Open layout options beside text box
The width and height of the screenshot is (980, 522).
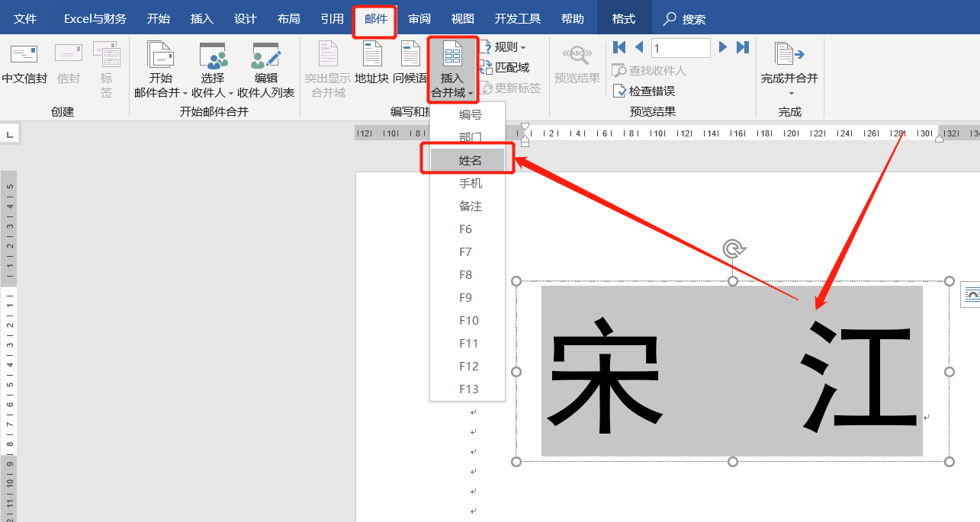[x=971, y=294]
